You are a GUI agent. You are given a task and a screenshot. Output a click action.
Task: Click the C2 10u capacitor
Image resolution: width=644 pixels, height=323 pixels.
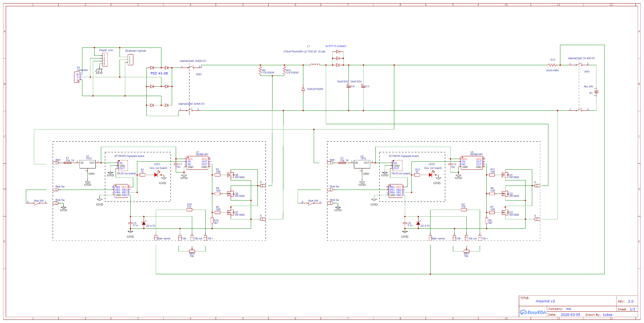click(450, 164)
